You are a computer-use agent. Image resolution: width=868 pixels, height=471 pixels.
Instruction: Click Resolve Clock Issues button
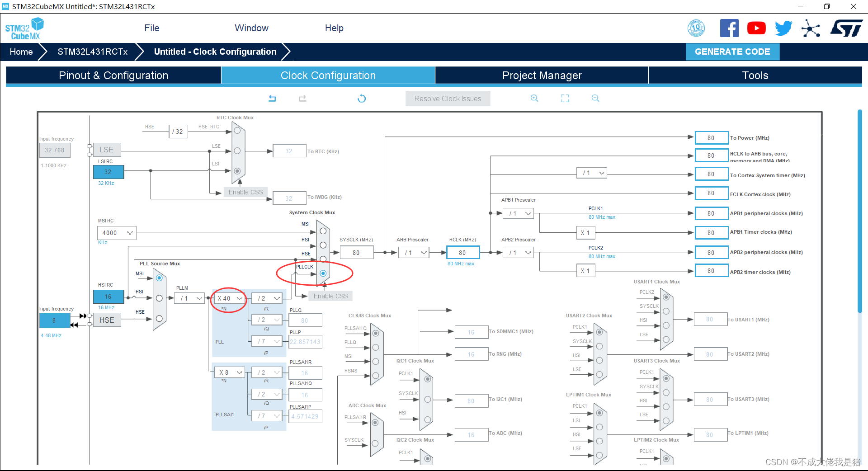[448, 99]
